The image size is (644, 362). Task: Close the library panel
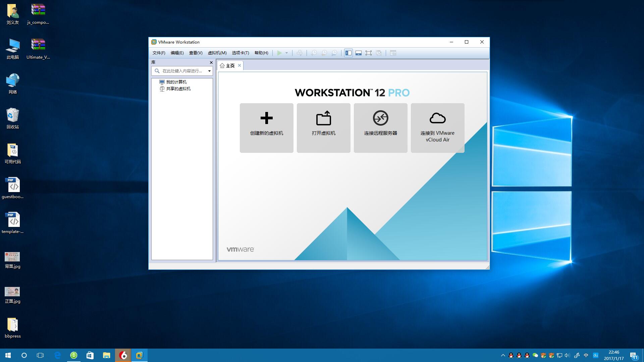pyautogui.click(x=211, y=62)
